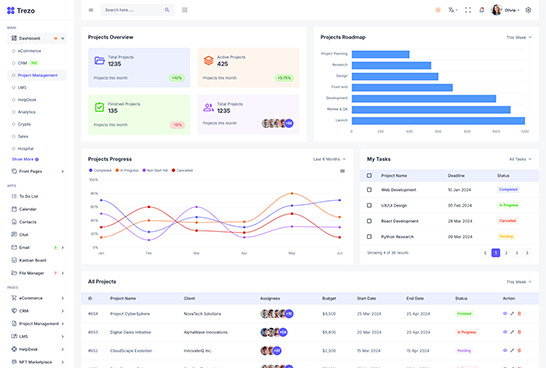Open the apps grid icon beside search
546x368 pixels.
coord(185,10)
